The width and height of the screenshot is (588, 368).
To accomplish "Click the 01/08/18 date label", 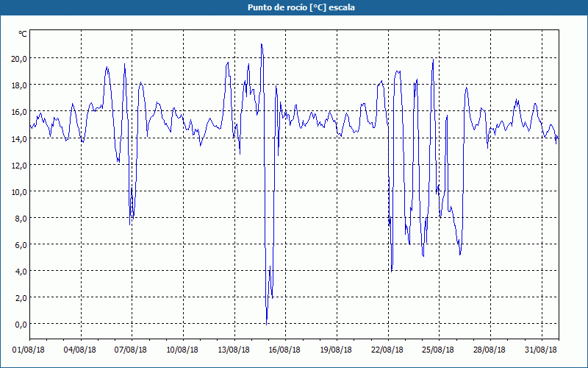I will [x=29, y=350].
